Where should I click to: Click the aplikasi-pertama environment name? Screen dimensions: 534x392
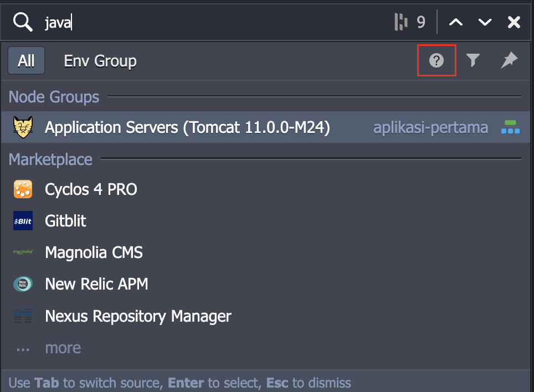430,127
